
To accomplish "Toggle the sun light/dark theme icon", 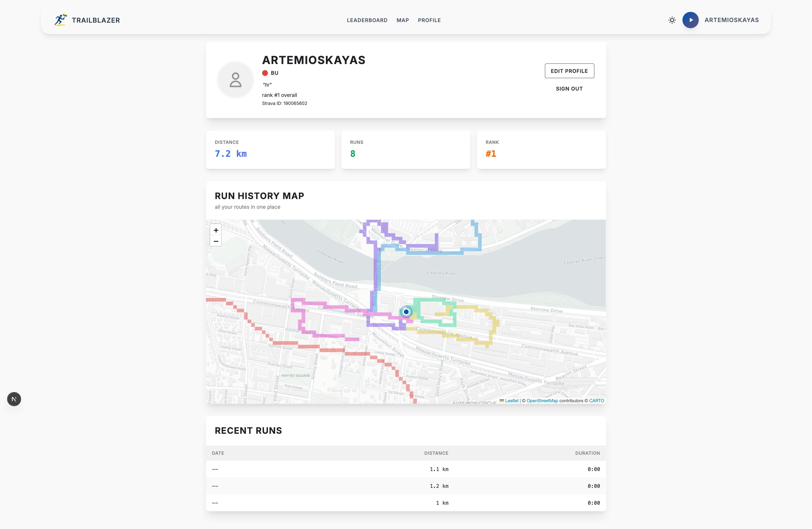I will coord(672,20).
